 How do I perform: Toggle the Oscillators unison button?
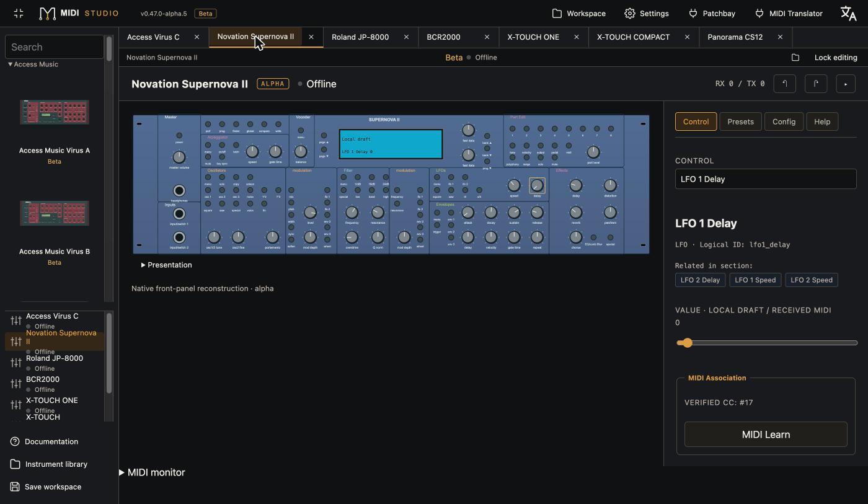pos(250,177)
